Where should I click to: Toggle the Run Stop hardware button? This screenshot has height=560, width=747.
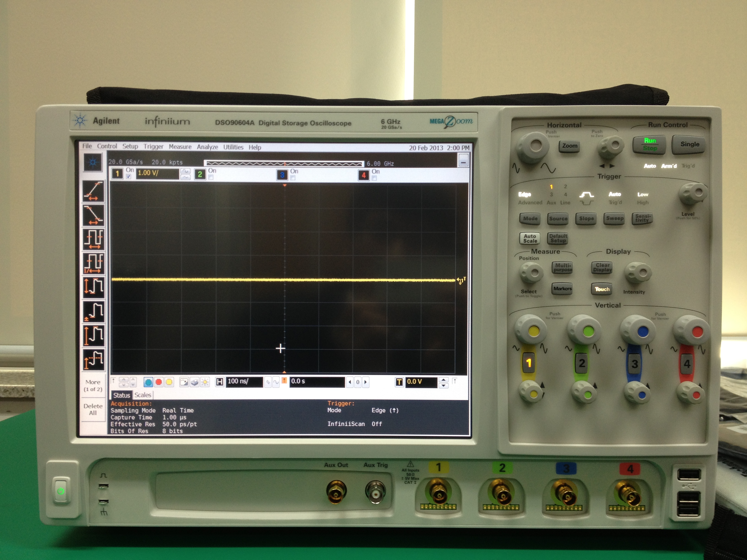coord(650,145)
